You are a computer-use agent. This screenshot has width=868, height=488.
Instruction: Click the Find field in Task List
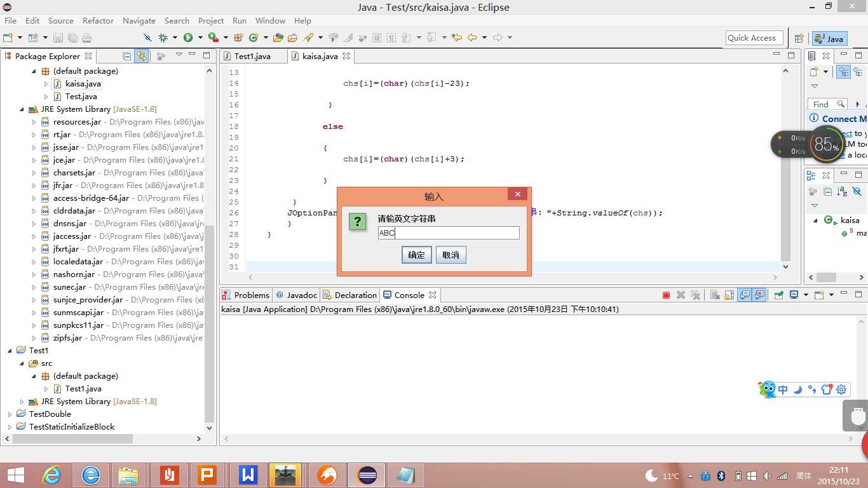(828, 104)
